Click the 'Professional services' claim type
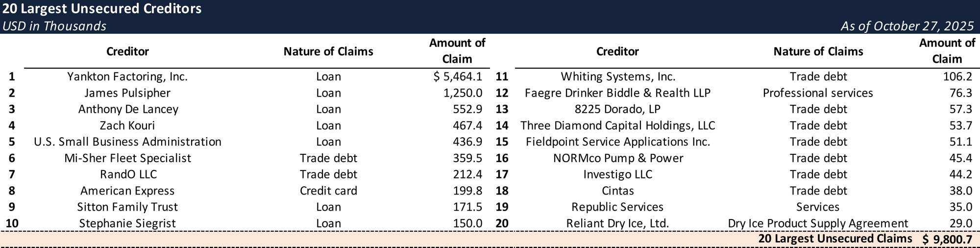 [x=818, y=93]
